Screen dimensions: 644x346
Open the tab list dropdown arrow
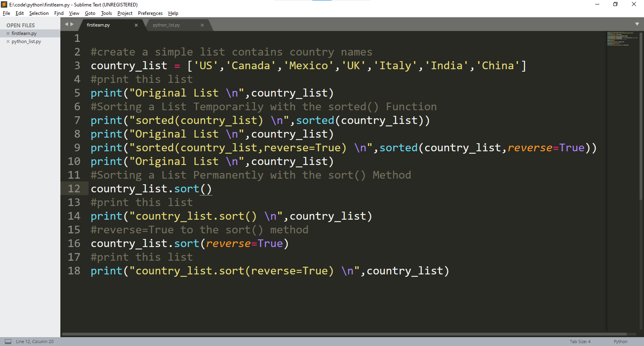point(637,24)
